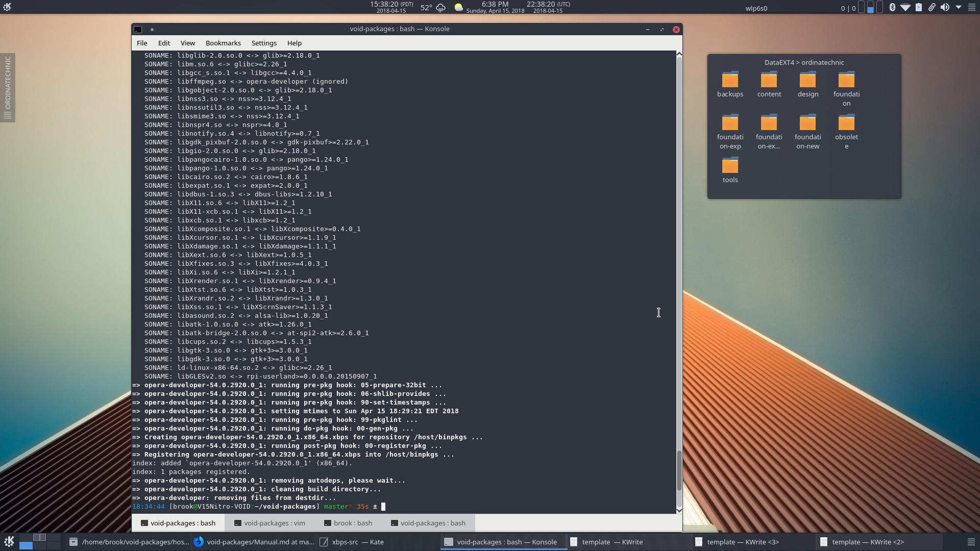Click the terminal scrollbar down arrow
The width and height of the screenshot is (980, 551).
pos(679,510)
